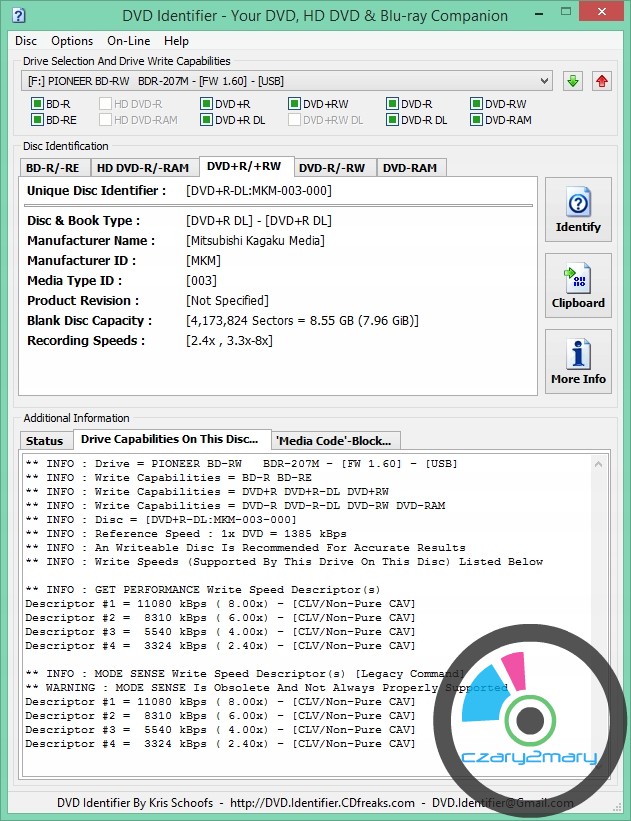The width and height of the screenshot is (631, 821).
Task: Toggle the DVD+RW capability checkbox
Action: coord(295,104)
